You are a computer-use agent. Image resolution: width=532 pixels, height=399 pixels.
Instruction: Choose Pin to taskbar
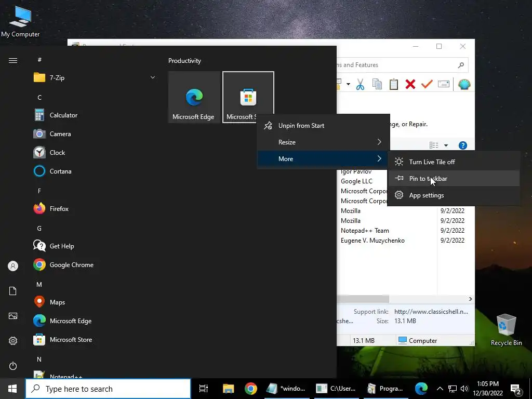454,179
